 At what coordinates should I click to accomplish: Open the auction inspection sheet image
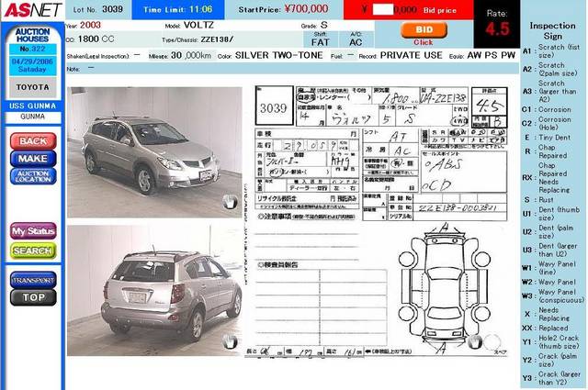point(377,221)
